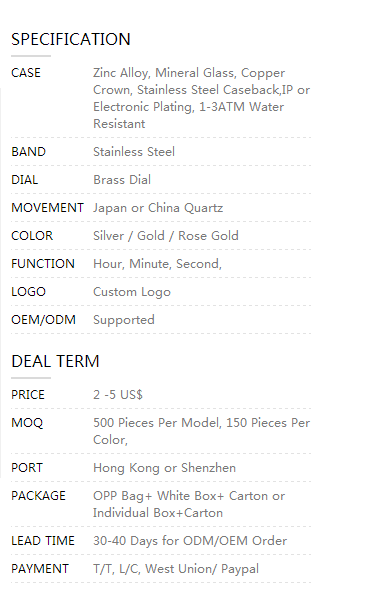Click the SPECIFICATION heading
The image size is (367, 594).
tap(71, 39)
